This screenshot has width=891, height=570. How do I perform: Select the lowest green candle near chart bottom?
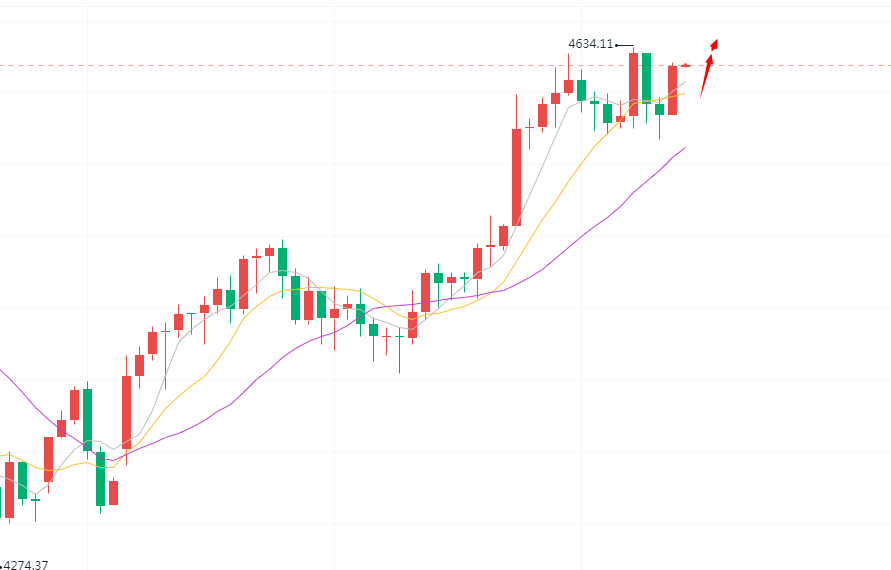(100, 478)
